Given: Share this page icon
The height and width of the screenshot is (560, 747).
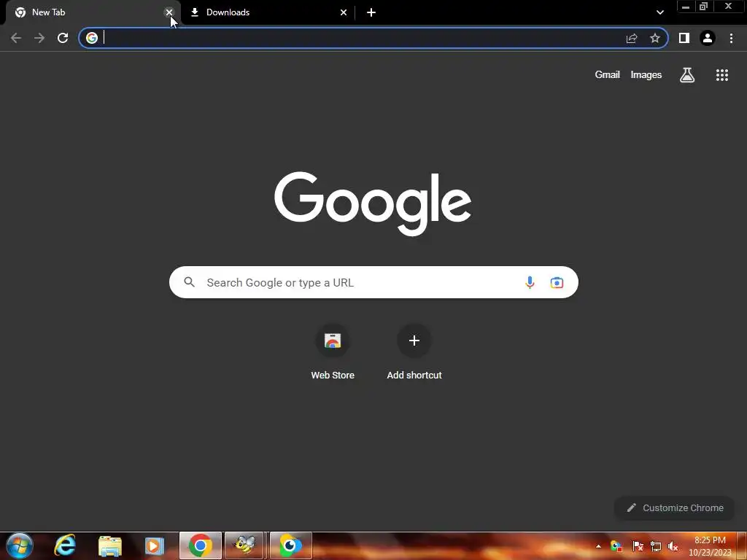Looking at the screenshot, I should click(632, 38).
